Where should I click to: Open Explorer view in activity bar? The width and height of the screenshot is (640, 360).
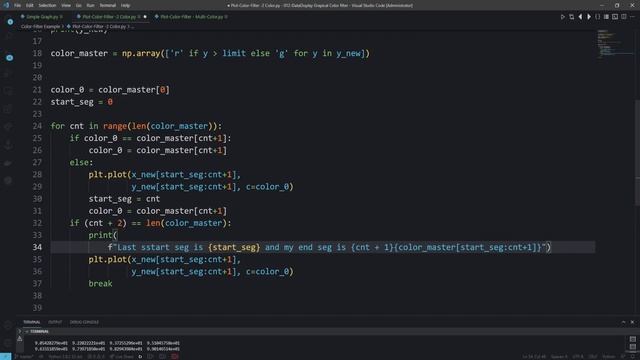pyautogui.click(x=10, y=22)
